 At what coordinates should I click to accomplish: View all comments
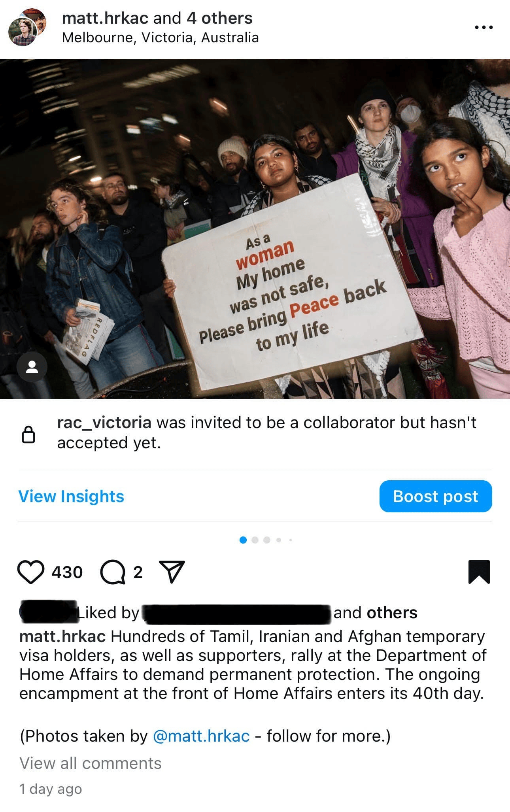(x=91, y=763)
